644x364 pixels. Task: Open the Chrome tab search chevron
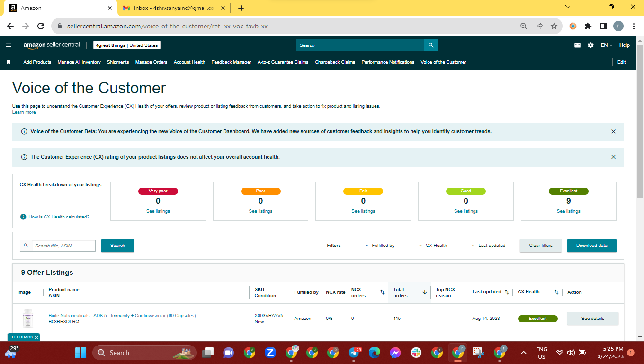pyautogui.click(x=568, y=7)
